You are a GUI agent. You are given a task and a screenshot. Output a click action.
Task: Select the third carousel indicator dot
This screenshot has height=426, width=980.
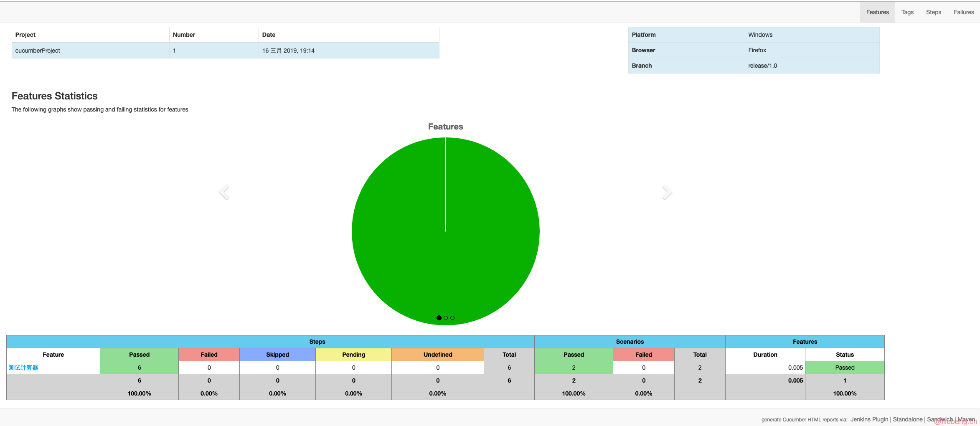452,318
